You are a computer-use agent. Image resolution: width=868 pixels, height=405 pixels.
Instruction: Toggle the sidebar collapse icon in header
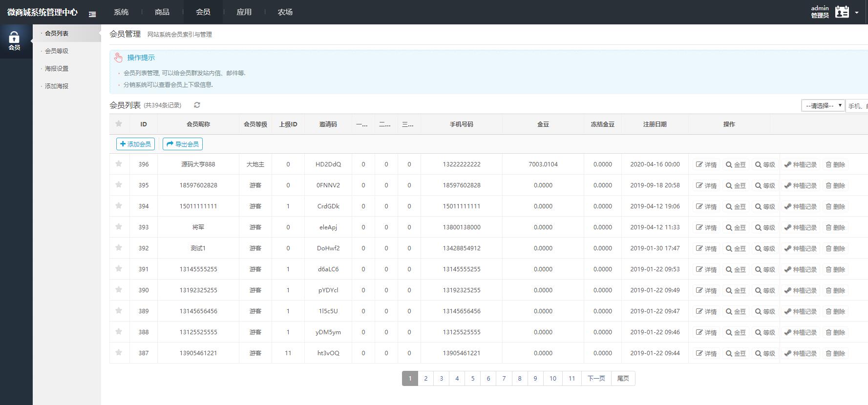tap(92, 14)
